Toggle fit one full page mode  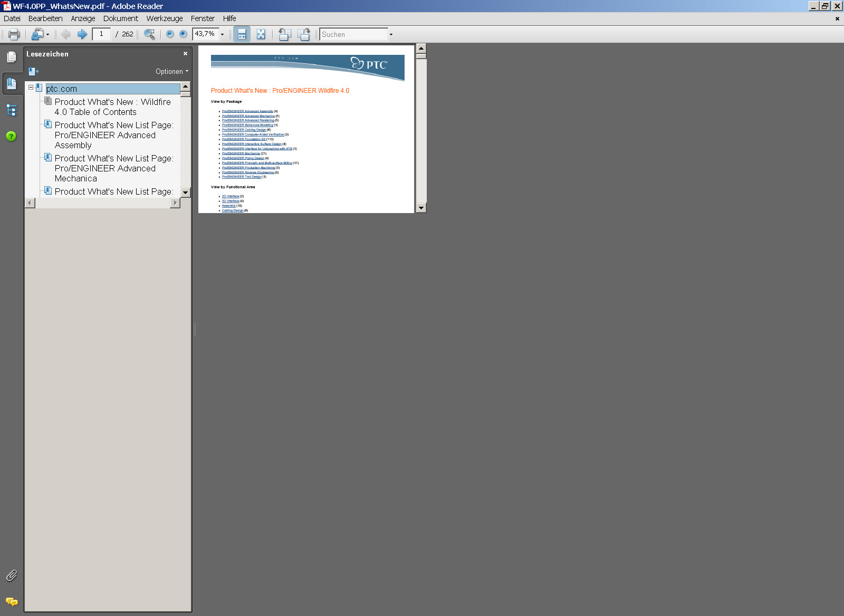(x=261, y=34)
